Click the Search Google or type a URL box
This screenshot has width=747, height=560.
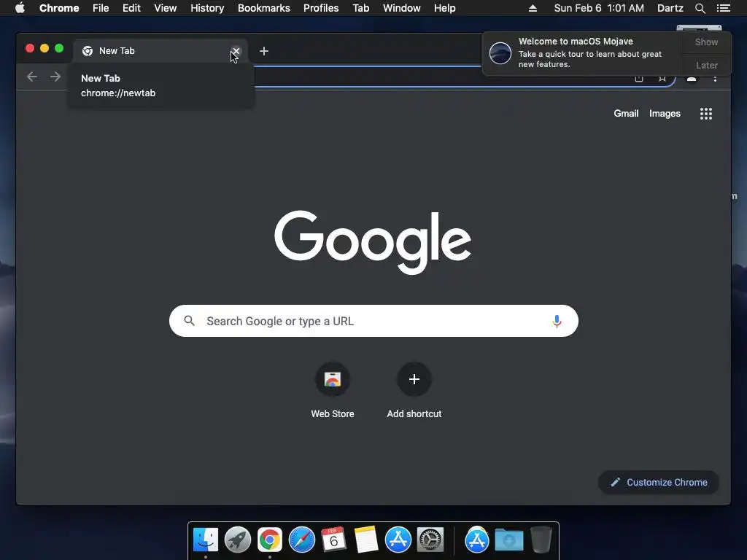[x=373, y=321]
